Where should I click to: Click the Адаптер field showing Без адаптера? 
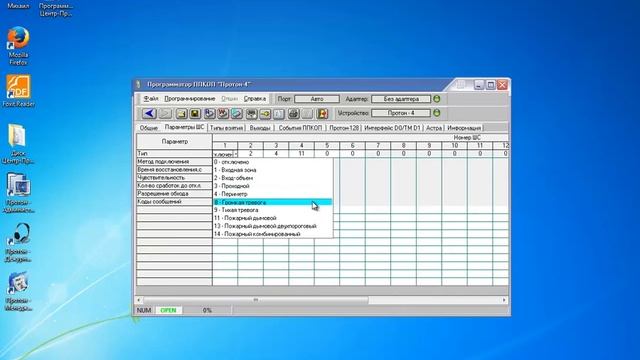tap(401, 99)
